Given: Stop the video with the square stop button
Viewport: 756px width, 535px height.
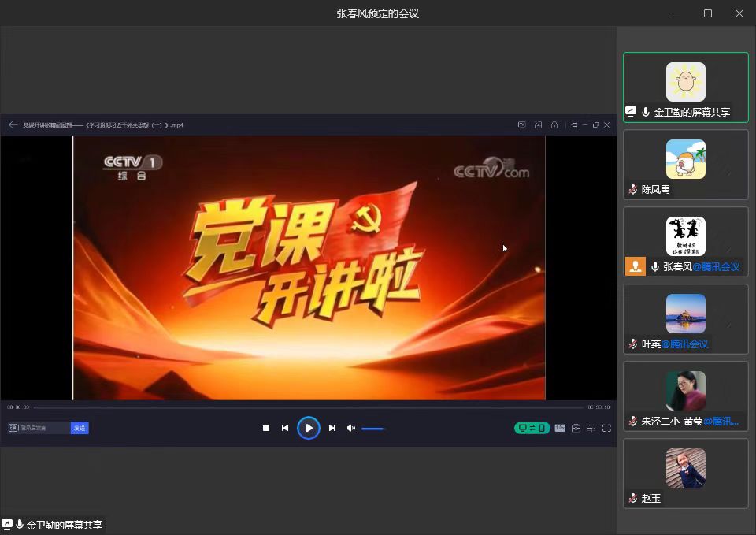Looking at the screenshot, I should (266, 428).
